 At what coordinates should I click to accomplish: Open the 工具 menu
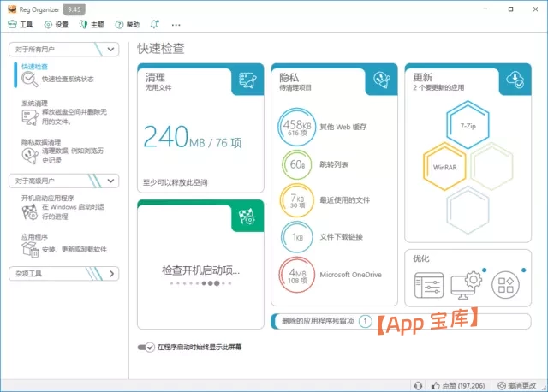[x=20, y=25]
